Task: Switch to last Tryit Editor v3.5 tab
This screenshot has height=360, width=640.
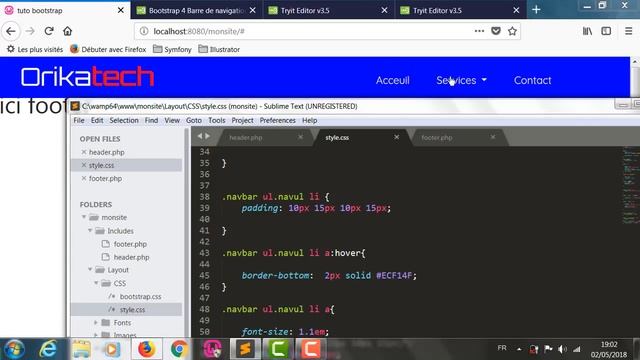Action: coord(461,10)
